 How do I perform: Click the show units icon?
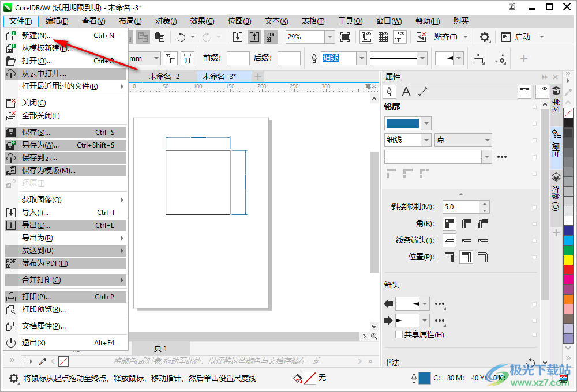[x=170, y=58]
